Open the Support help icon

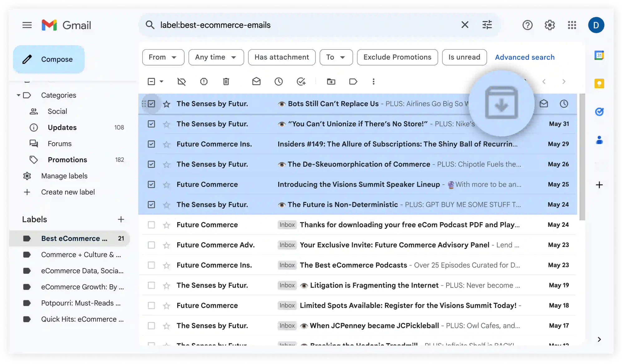(527, 25)
